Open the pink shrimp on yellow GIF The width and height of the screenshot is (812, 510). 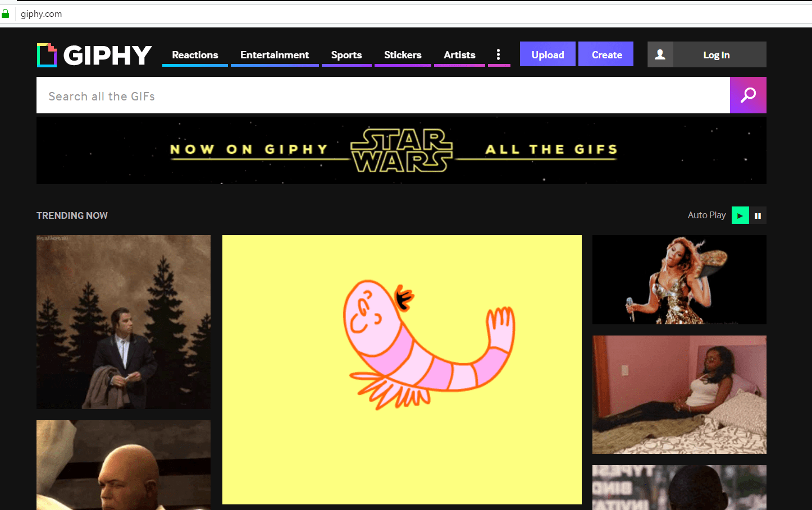pyautogui.click(x=402, y=370)
